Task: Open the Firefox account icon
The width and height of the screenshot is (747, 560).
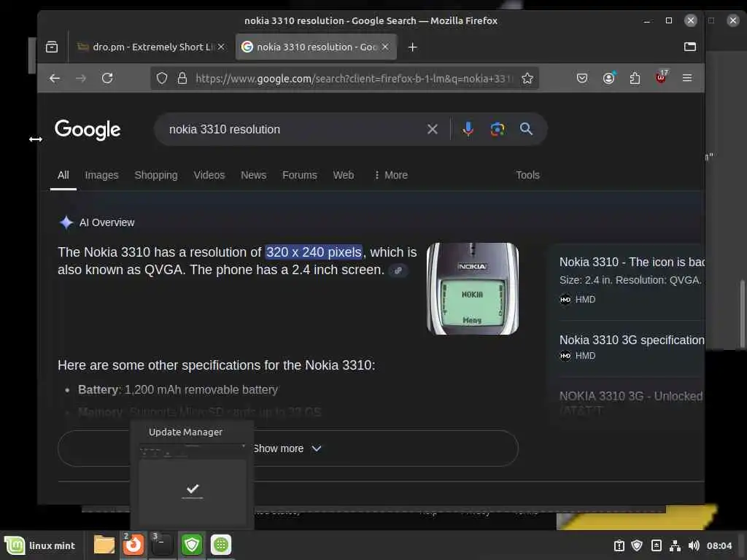Action: (x=609, y=78)
